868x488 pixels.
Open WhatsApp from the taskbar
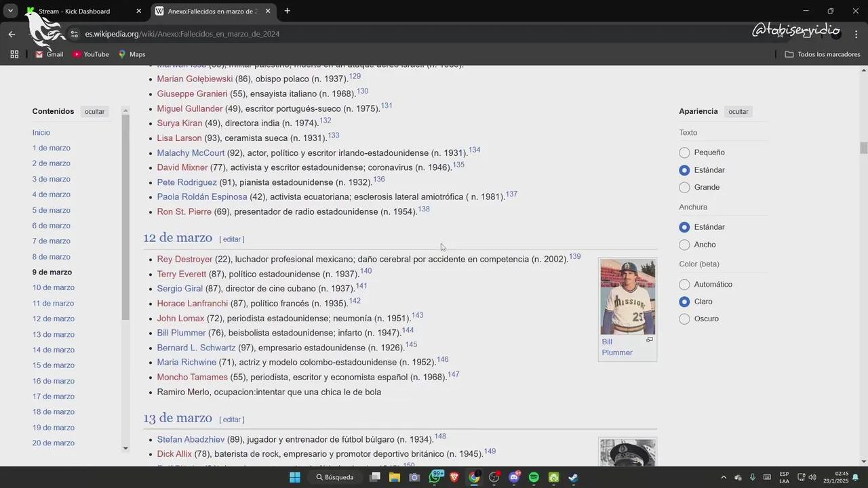tap(435, 477)
